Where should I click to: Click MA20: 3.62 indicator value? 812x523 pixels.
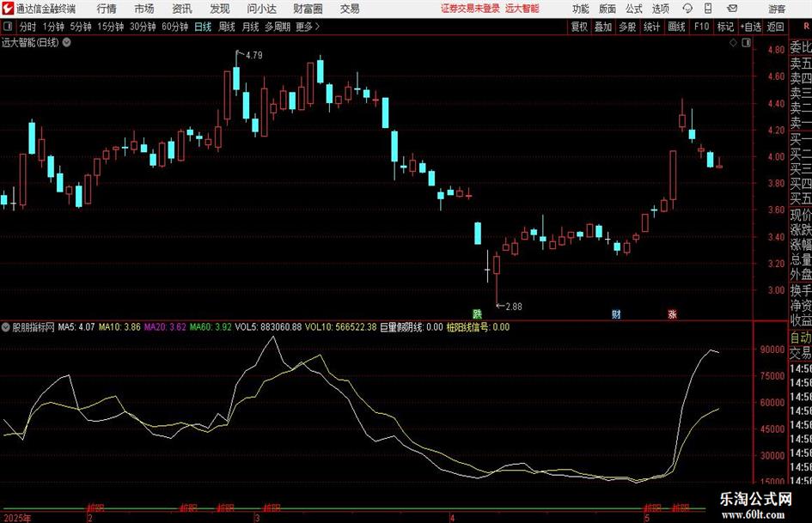[165, 327]
